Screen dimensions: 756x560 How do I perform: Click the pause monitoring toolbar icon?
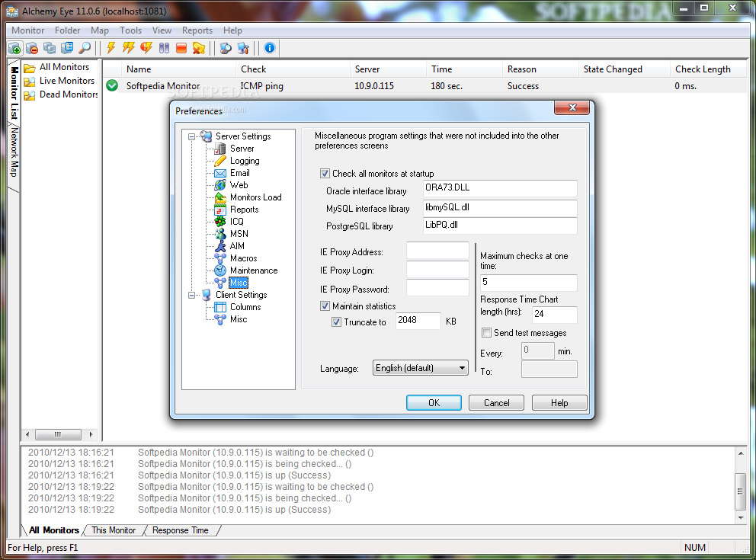click(164, 48)
